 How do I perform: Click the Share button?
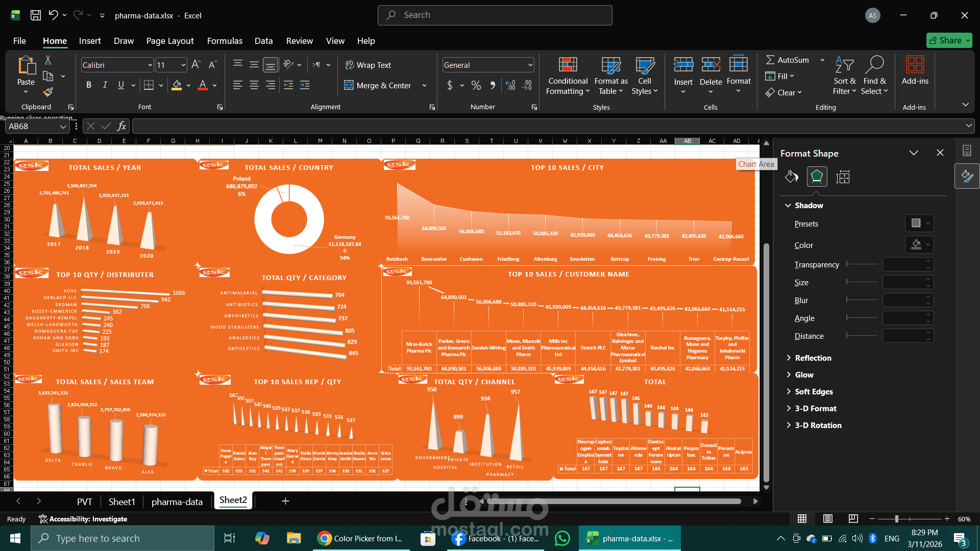(949, 40)
